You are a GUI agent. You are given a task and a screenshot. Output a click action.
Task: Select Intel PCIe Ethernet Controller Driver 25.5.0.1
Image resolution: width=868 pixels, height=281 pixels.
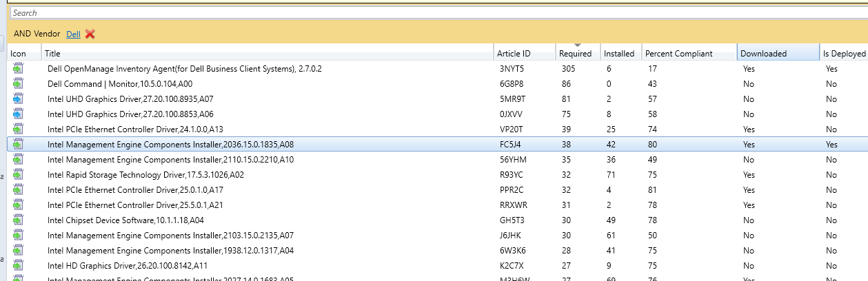[x=135, y=205]
